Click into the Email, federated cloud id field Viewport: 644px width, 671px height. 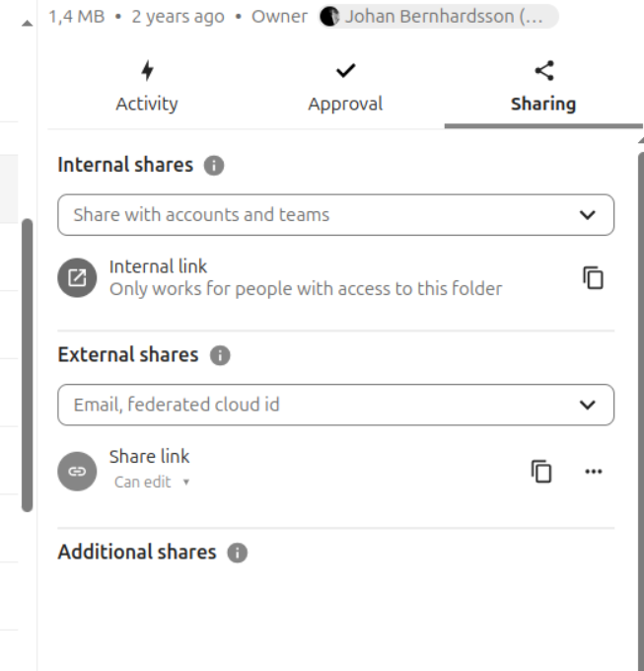tap(306, 405)
